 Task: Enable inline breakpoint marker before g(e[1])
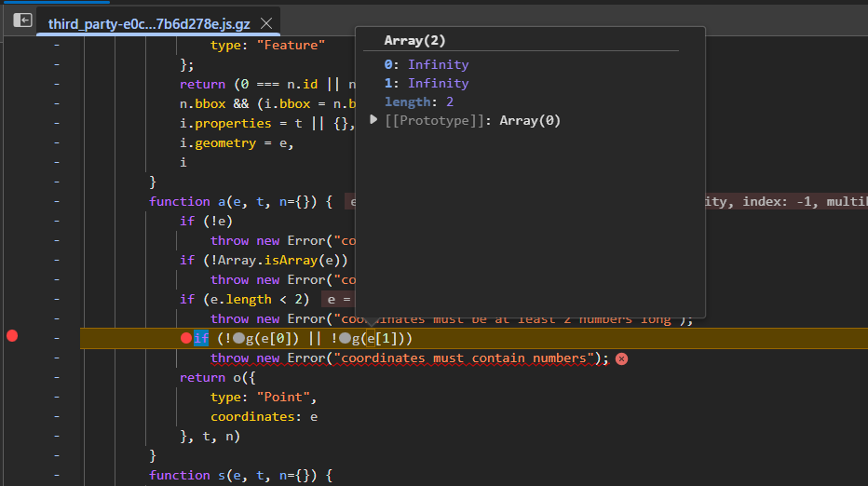[346, 339]
